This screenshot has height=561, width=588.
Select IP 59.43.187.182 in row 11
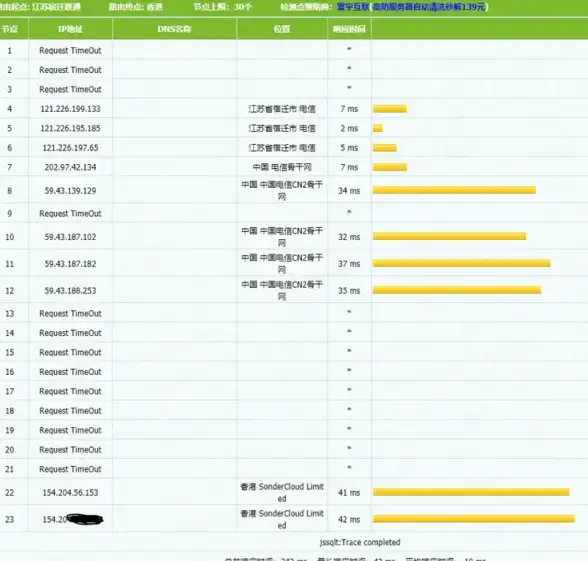point(70,264)
